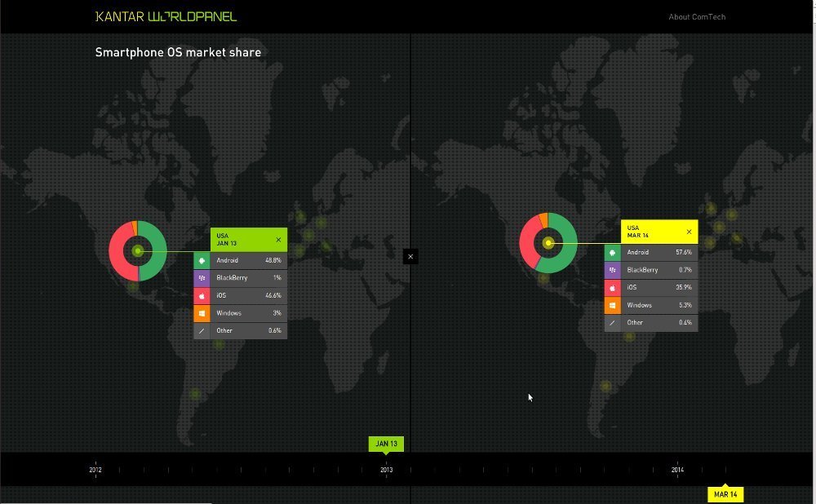Viewport: 816px width, 504px height.
Task: Jump to 2014 on the timeline
Action: [677, 470]
